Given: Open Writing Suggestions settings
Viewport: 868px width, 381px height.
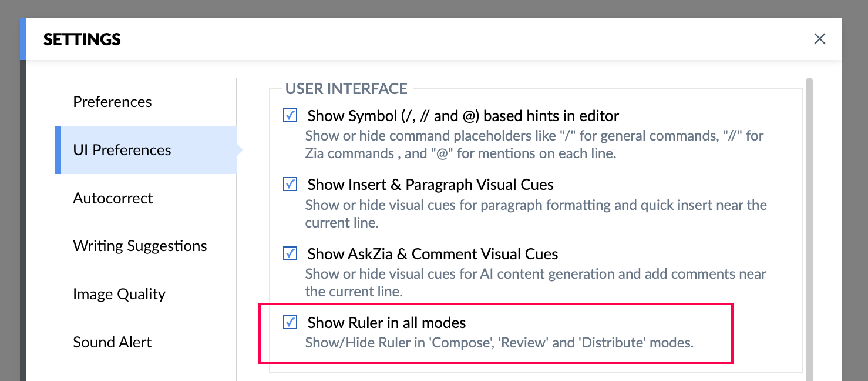Looking at the screenshot, I should click(x=140, y=246).
